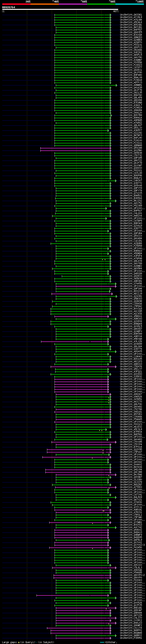The width and height of the screenshot is (146, 644).
Task: Open the UniRef100_P93556 entry
Action: click(131, 63)
